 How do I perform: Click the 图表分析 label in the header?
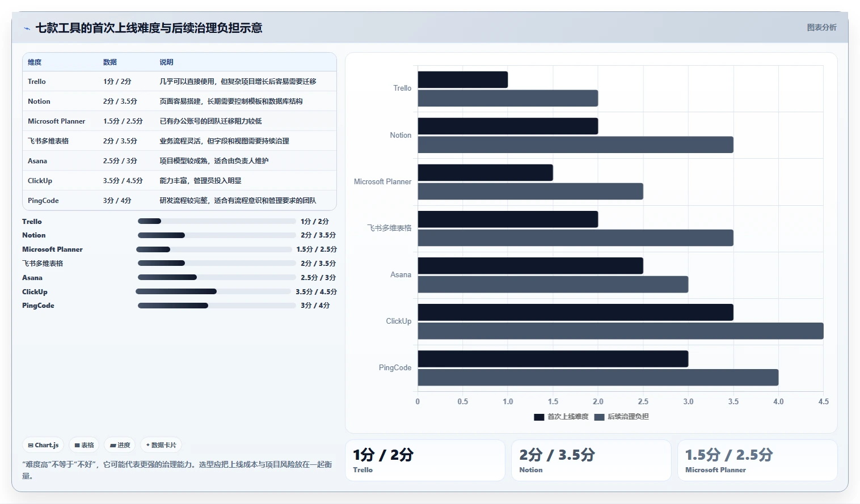pyautogui.click(x=821, y=27)
